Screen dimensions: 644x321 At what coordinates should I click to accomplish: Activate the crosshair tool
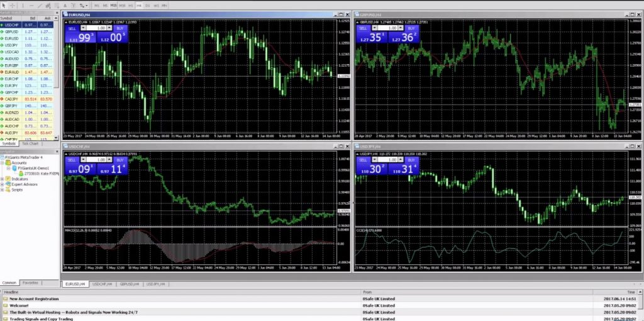point(13,5)
